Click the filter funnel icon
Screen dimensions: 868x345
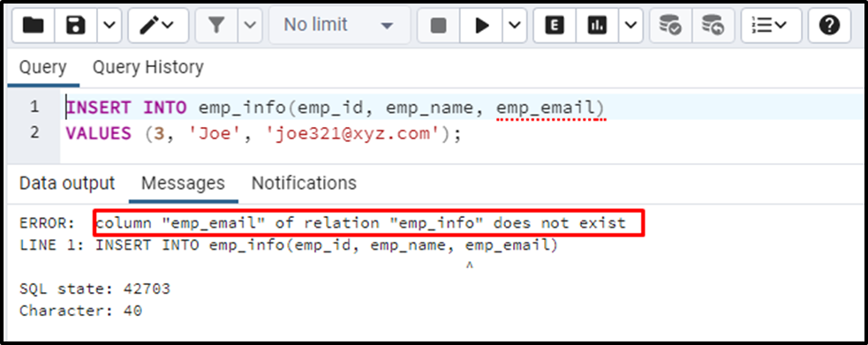[x=216, y=26]
